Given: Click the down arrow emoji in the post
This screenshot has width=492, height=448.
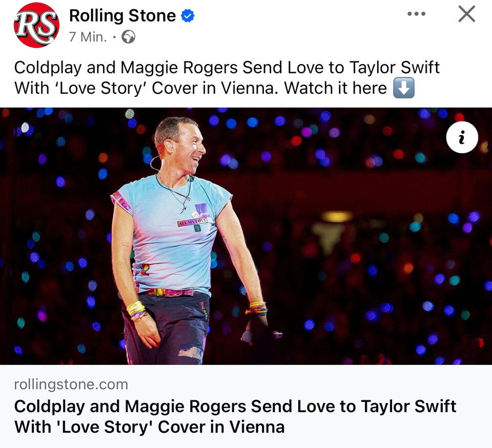Looking at the screenshot, I should pos(405,88).
